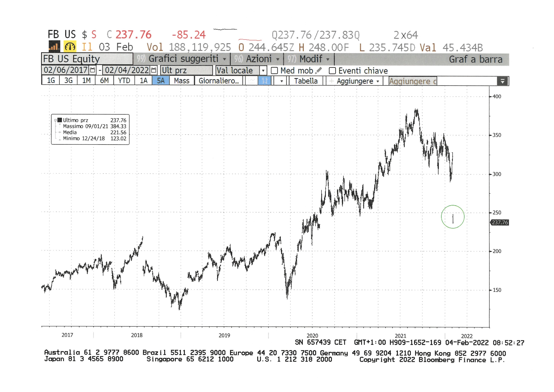
Task: Collapse the Ultimo prz legend tree box
Action: 55,120
